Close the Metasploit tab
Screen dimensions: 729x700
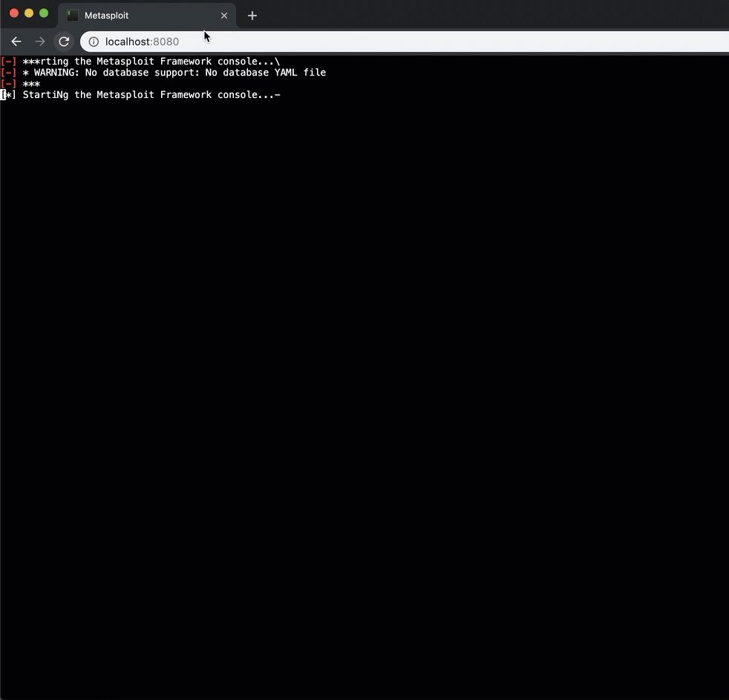224,16
